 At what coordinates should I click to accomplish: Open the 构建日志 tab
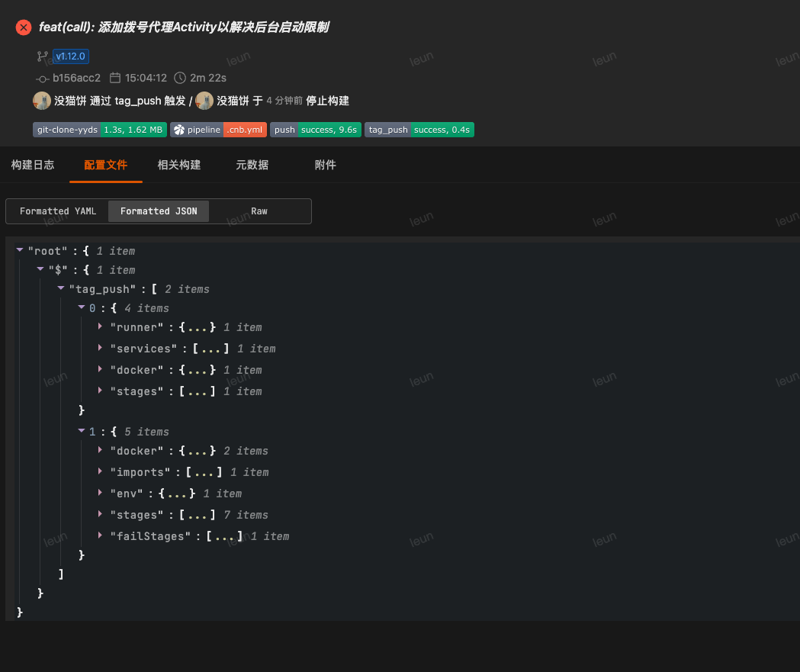33,165
